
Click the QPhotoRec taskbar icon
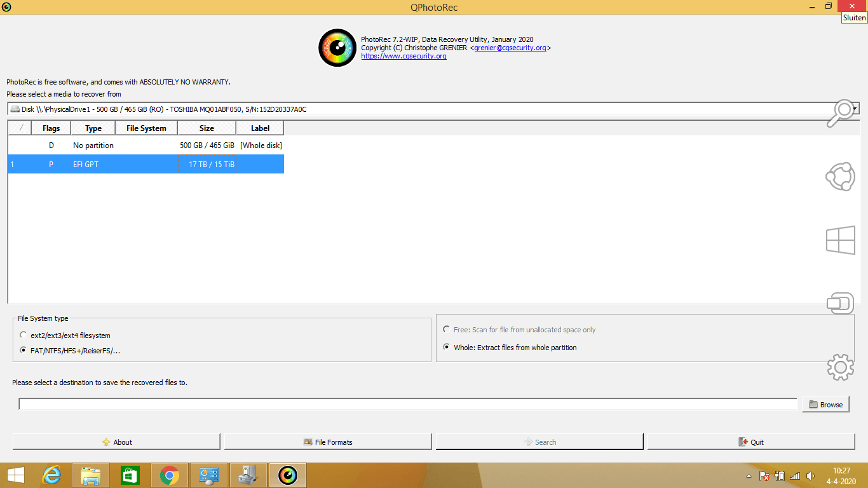pos(288,475)
